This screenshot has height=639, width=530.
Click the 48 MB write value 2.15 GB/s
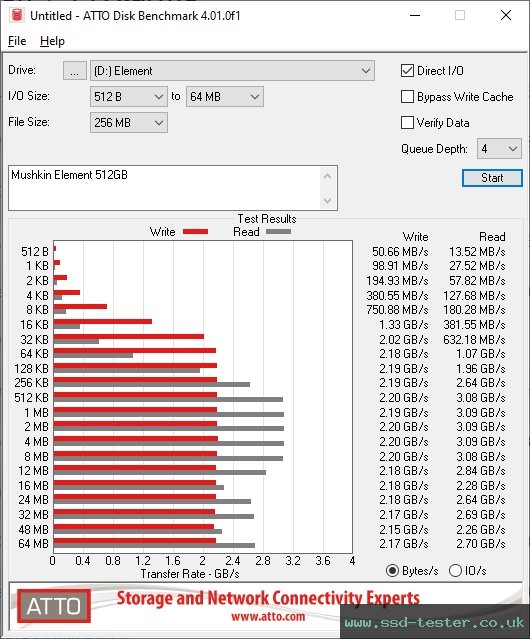click(404, 529)
